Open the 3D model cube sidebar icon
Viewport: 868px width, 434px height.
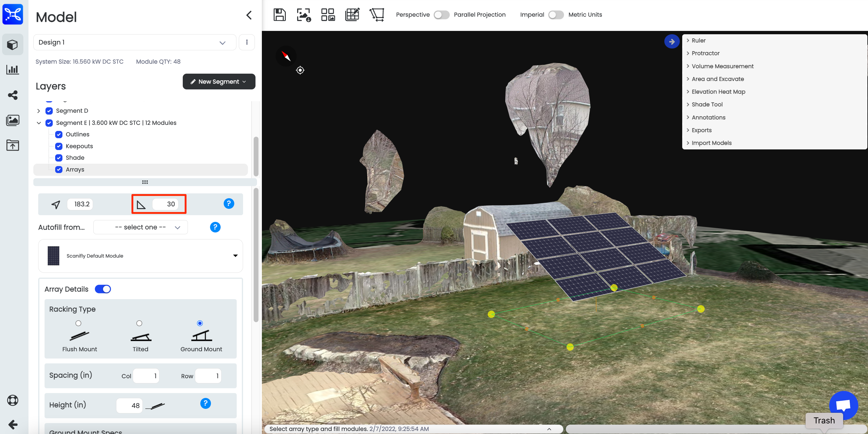pos(12,45)
